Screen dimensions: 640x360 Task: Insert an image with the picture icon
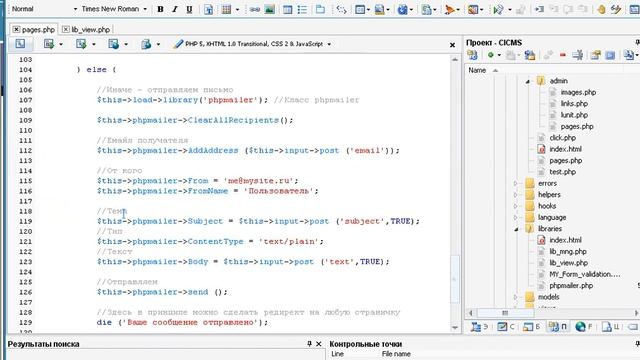coord(269,9)
